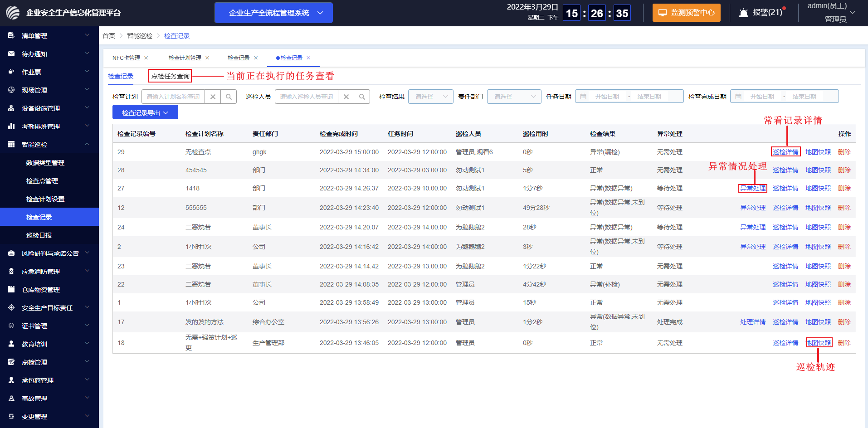Open the 检查记录导出 dropdown button
This screenshot has height=428, width=868.
[x=145, y=112]
